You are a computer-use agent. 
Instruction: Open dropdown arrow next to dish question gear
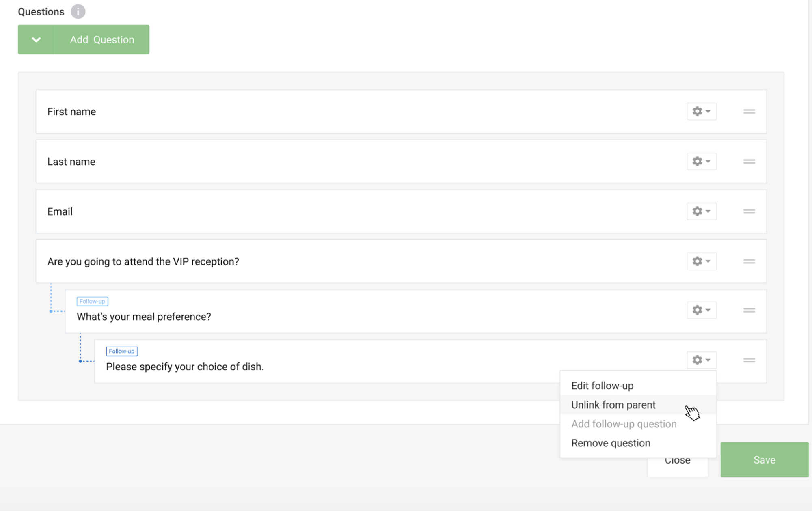click(x=707, y=360)
